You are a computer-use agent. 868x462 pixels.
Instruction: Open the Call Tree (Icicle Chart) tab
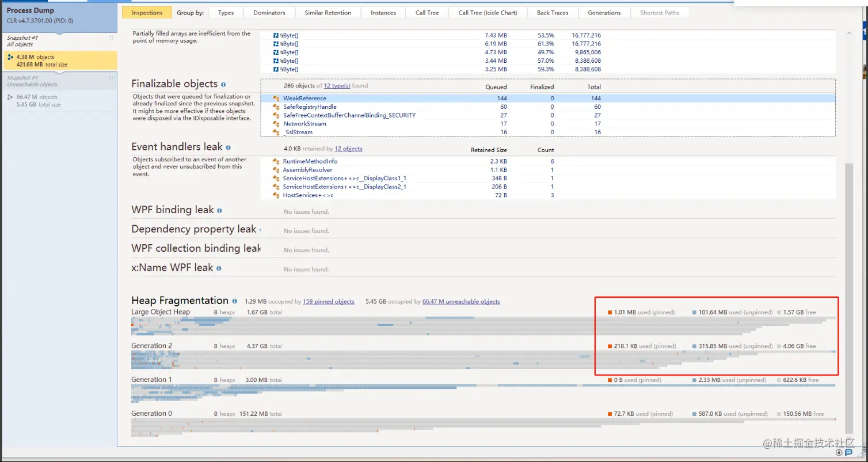488,13
